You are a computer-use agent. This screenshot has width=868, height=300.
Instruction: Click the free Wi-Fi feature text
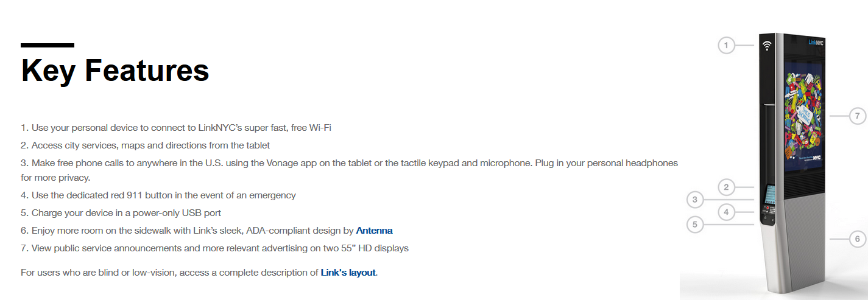(x=176, y=128)
